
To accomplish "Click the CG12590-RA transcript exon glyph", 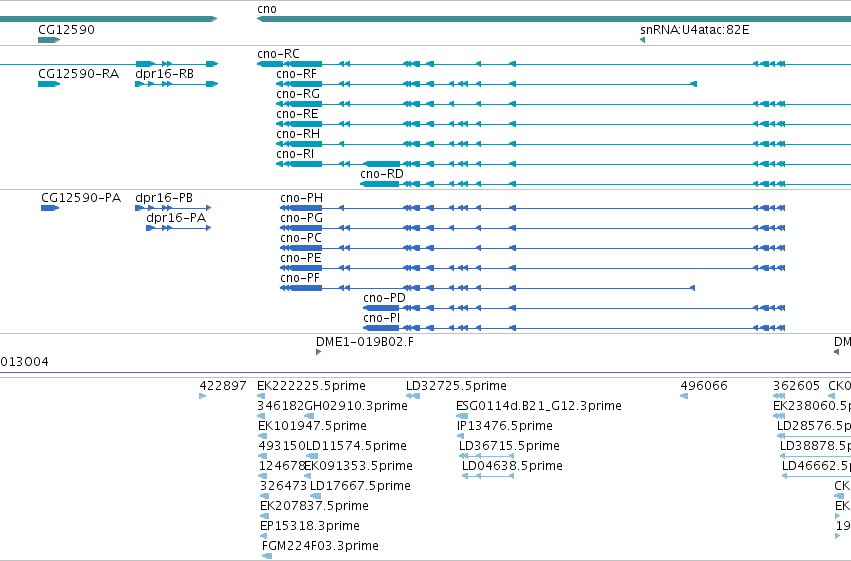I will [x=49, y=84].
